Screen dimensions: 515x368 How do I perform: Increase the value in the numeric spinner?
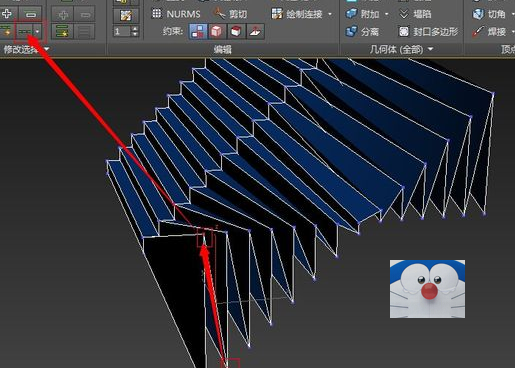[x=135, y=29]
